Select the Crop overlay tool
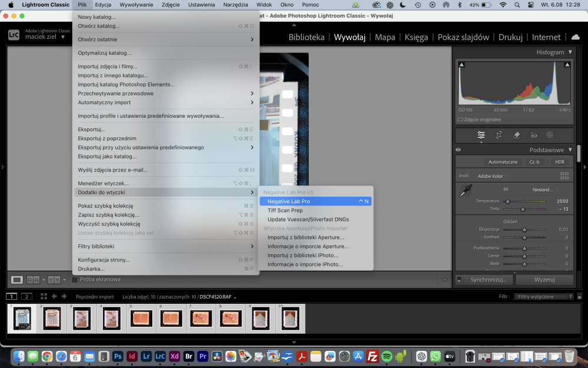This screenshot has width=588, height=368. tap(499, 135)
